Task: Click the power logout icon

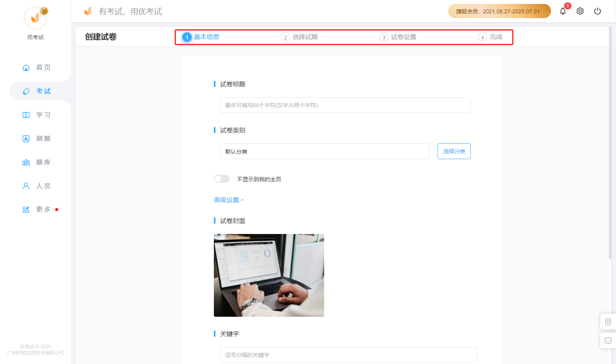Action: (x=597, y=11)
